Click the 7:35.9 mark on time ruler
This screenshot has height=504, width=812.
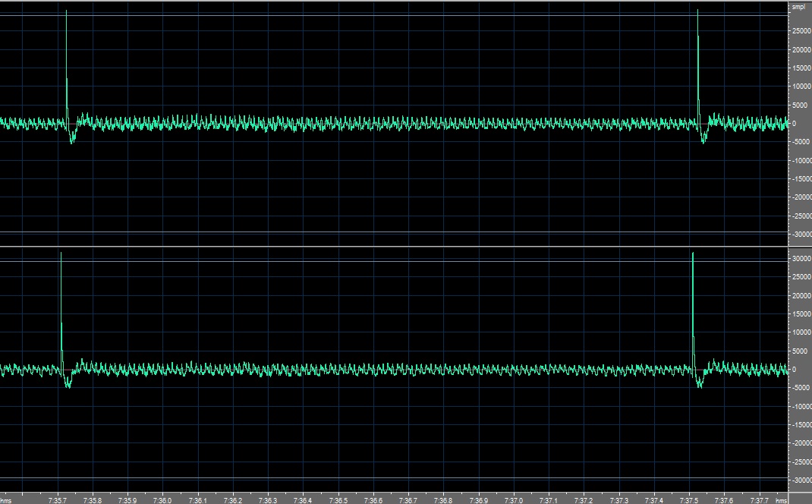127,500
